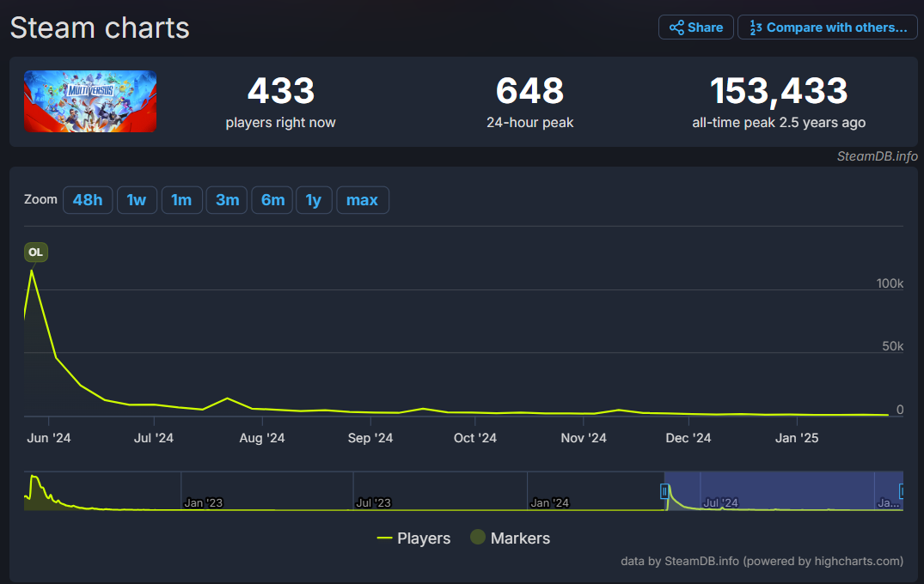Click the Sep '24 x-axis label
This screenshot has height=584, width=924.
(370, 438)
